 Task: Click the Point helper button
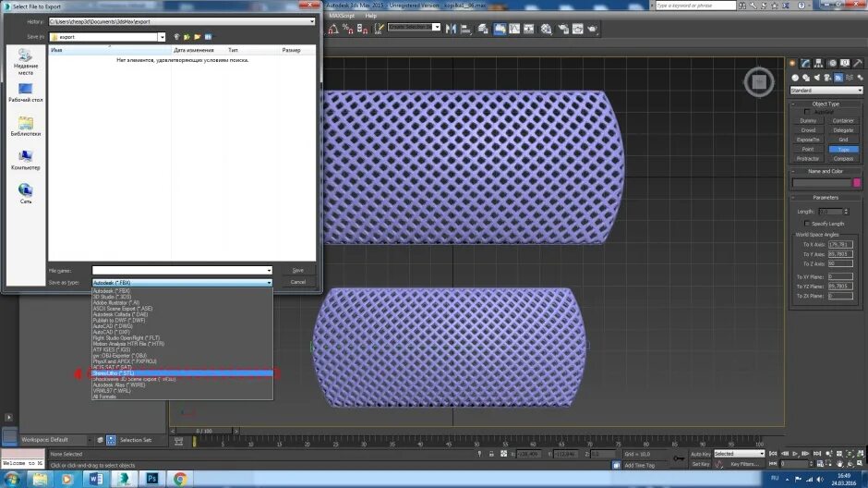(808, 150)
